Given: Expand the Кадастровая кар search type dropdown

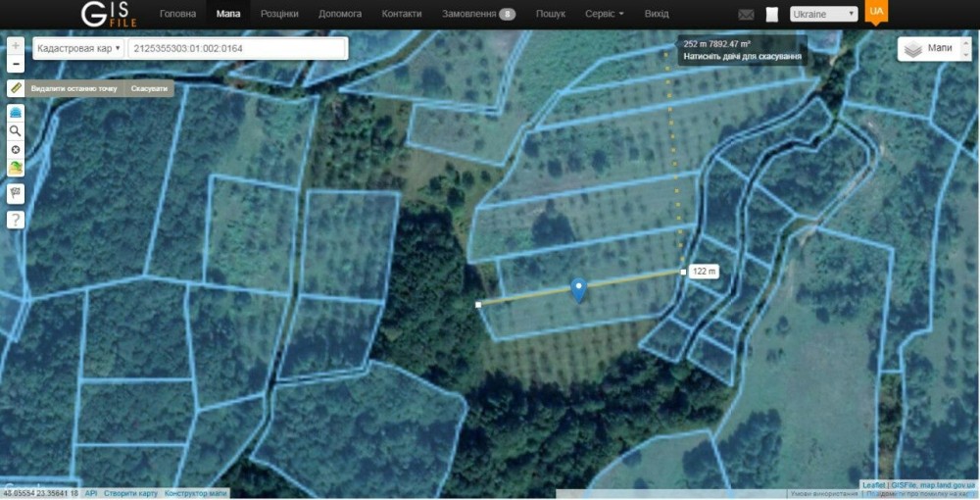Looking at the screenshot, I should (78, 48).
